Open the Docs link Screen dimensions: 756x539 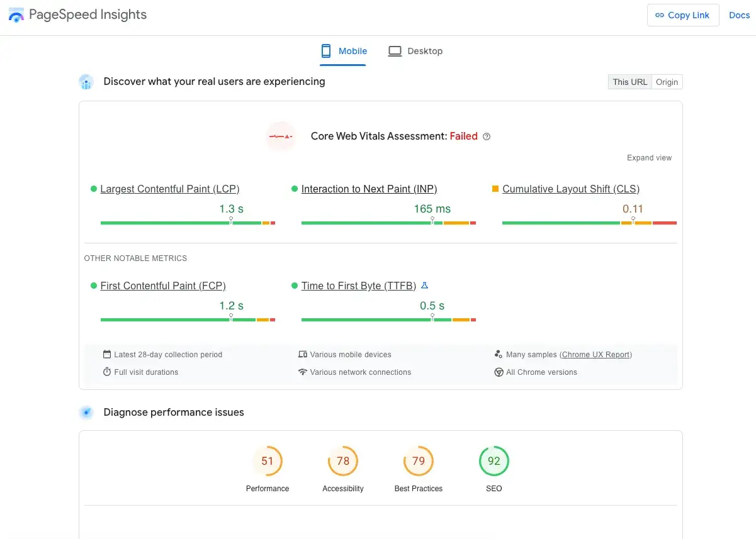coord(739,15)
